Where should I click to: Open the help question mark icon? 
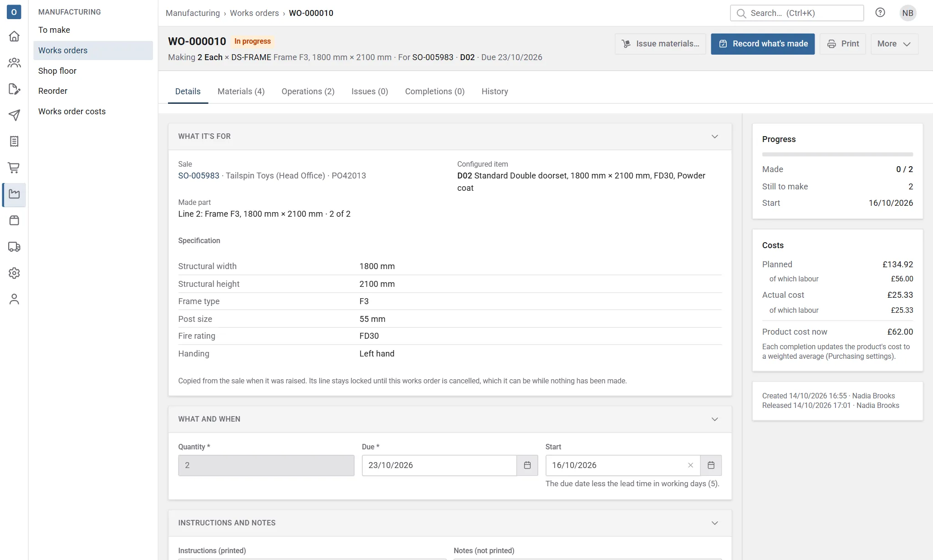880,13
